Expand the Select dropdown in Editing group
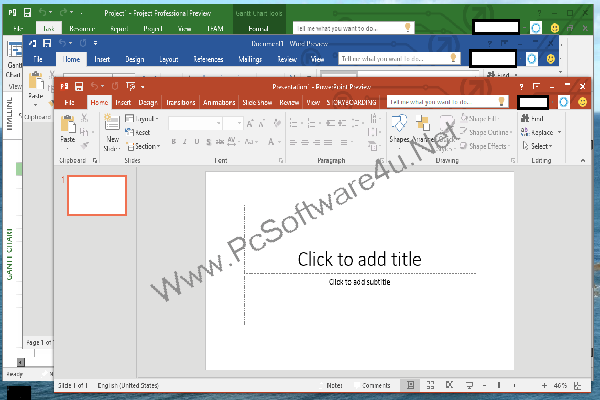This screenshot has width=600, height=400. (537, 146)
